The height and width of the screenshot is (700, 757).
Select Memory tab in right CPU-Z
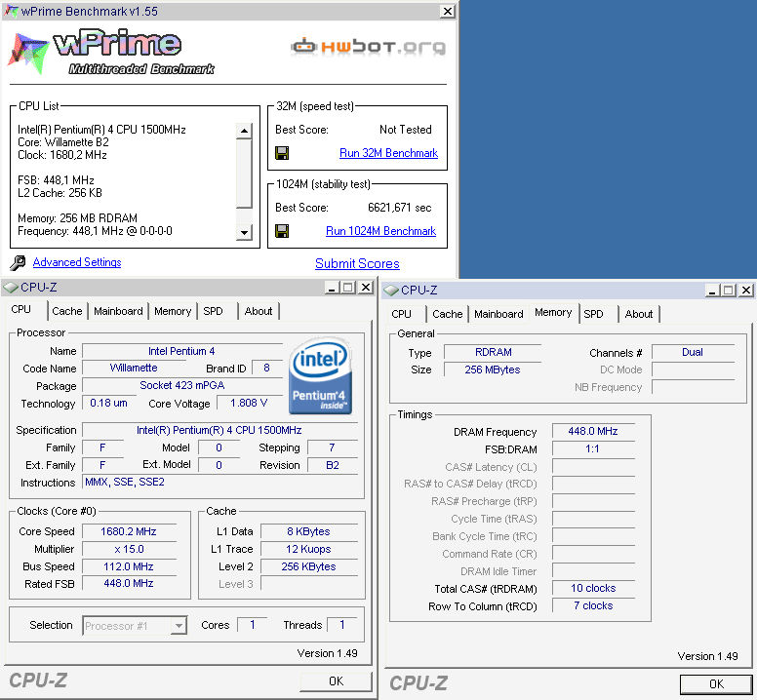pos(553,313)
